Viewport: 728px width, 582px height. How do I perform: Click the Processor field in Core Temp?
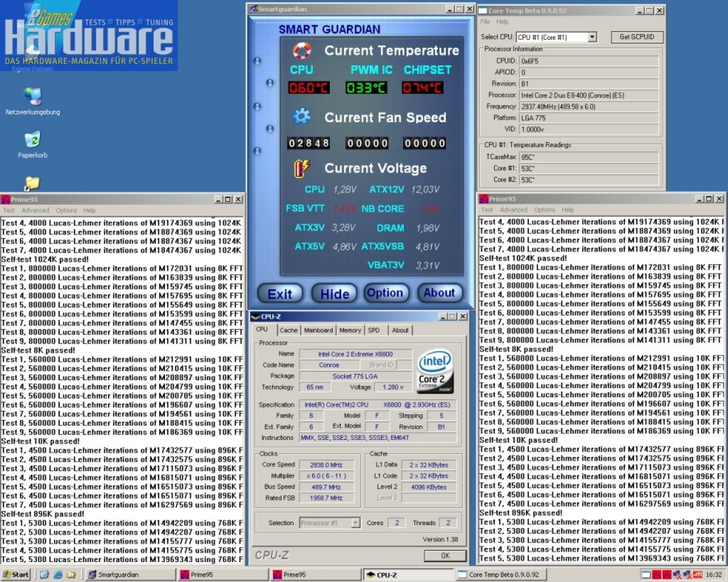(x=589, y=95)
